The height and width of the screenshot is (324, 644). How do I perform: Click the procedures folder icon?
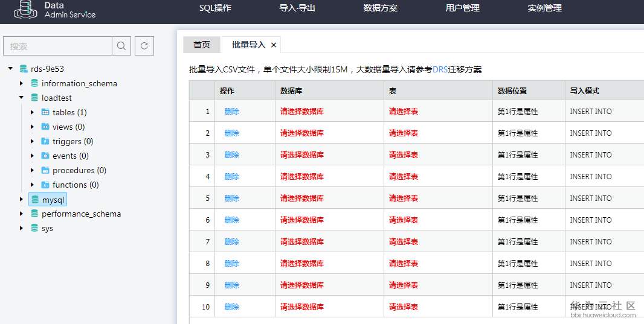click(x=45, y=170)
